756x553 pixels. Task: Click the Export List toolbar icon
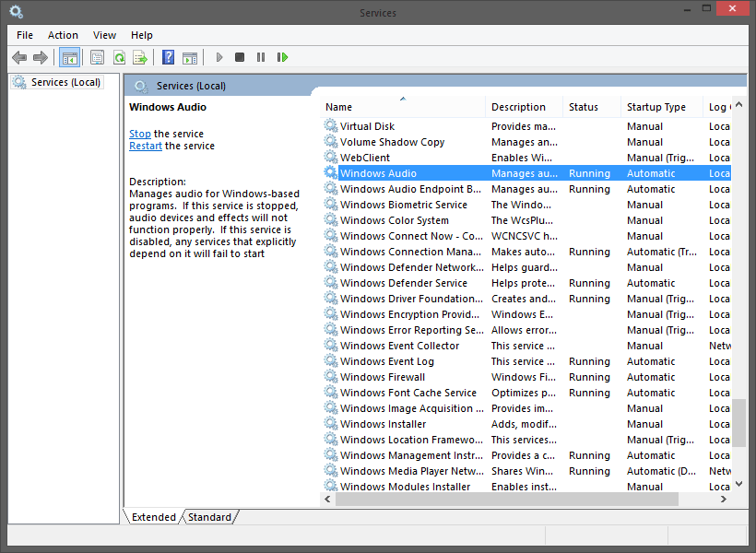click(x=140, y=58)
